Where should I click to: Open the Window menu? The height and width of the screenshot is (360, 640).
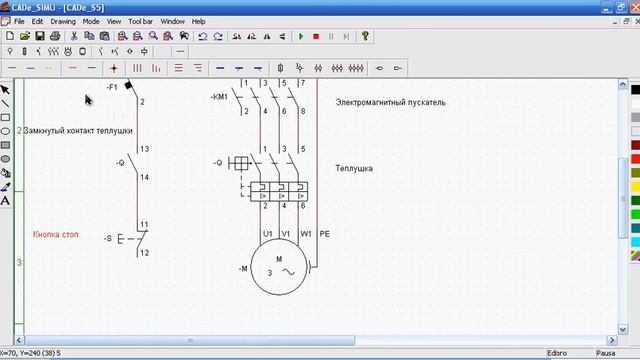[x=172, y=22]
